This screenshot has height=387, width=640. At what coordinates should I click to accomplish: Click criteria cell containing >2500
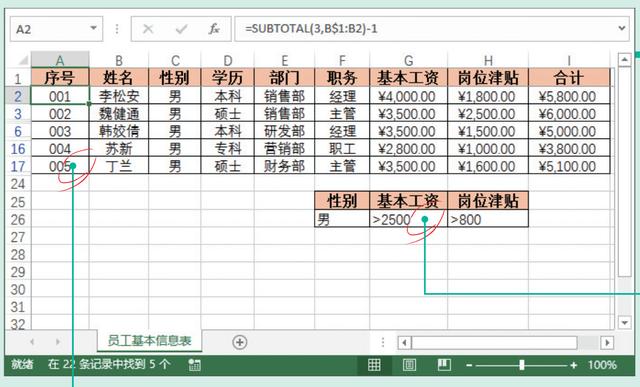pyautogui.click(x=408, y=220)
